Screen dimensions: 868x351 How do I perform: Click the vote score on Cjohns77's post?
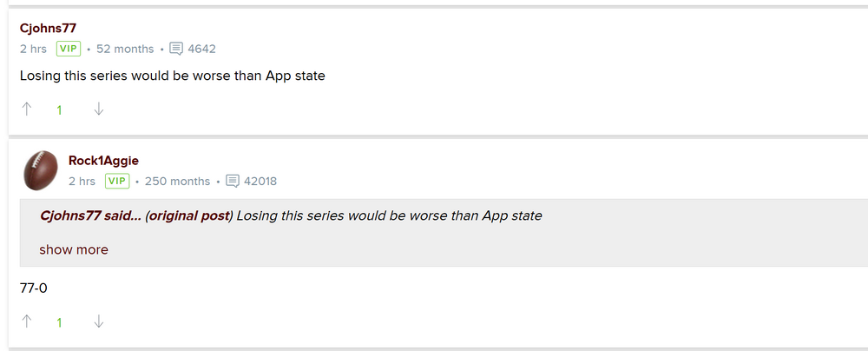(x=59, y=110)
